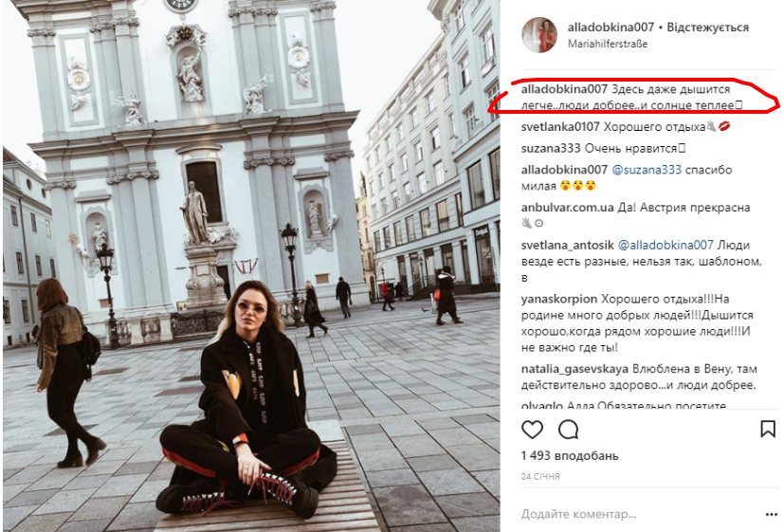
Task: View the 1 493 вподобань likes list
Action: pos(570,456)
